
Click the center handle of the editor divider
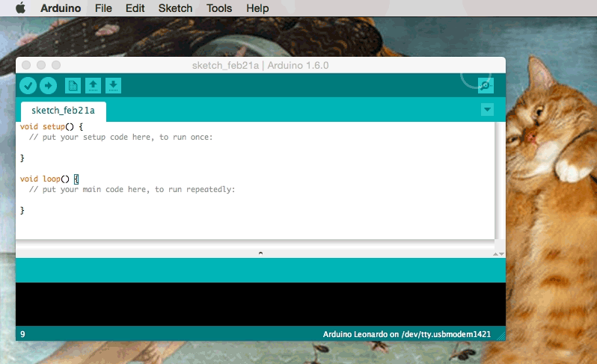coord(260,253)
